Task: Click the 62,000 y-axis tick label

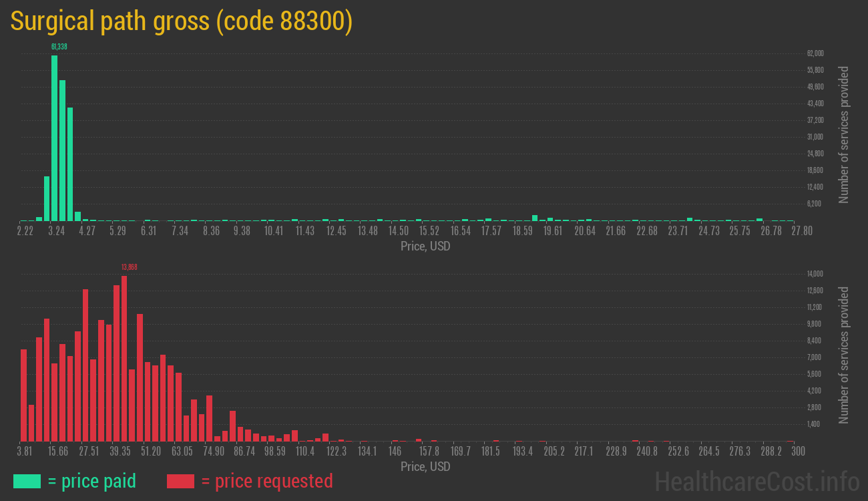Action: coord(815,53)
